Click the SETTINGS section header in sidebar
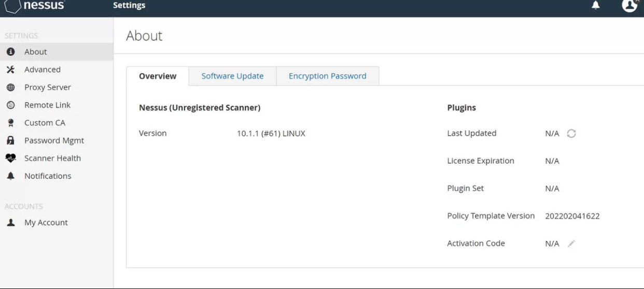This screenshot has width=644, height=289. click(21, 36)
